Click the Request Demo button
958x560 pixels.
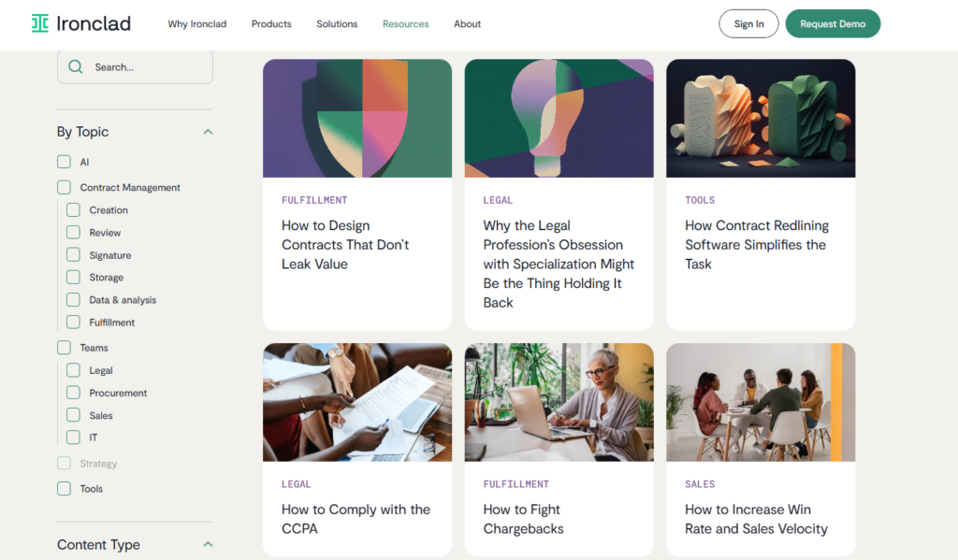(x=833, y=24)
